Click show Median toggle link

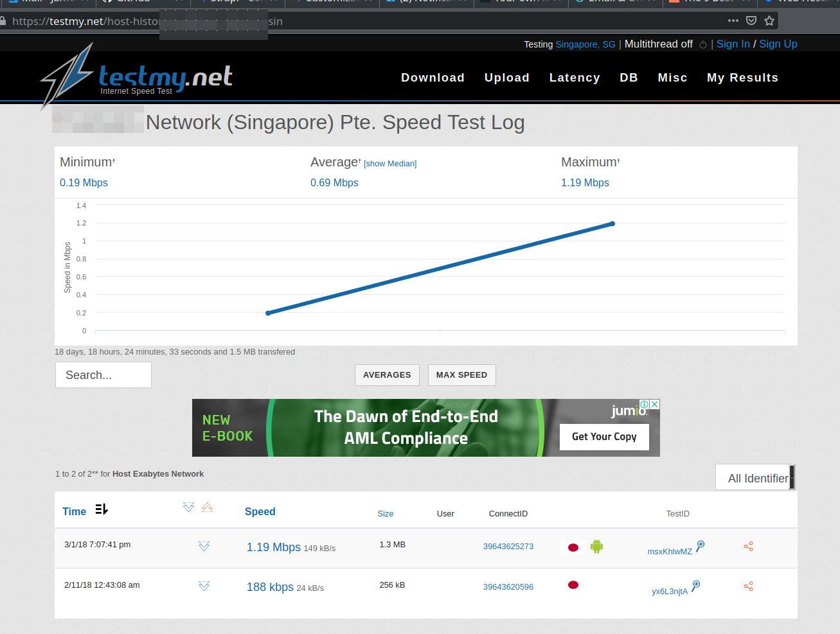tap(390, 164)
